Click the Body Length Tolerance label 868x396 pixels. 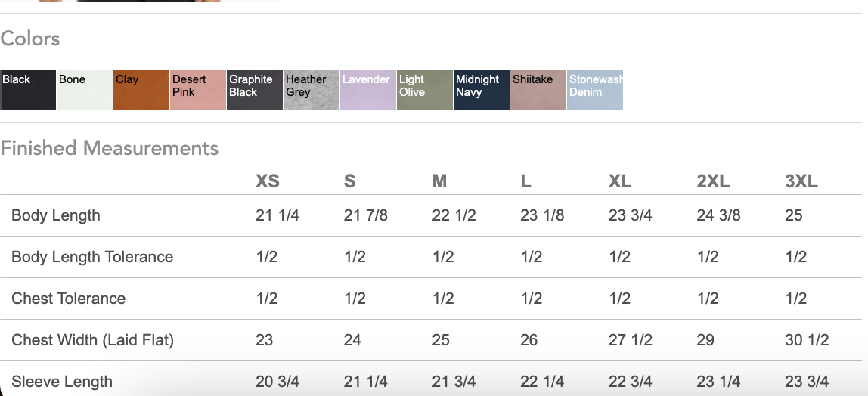coord(92,257)
